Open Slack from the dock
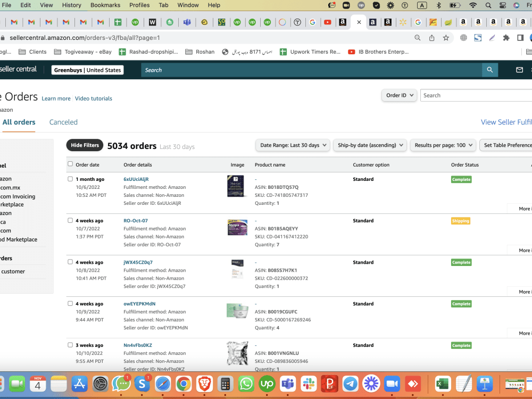 click(309, 384)
